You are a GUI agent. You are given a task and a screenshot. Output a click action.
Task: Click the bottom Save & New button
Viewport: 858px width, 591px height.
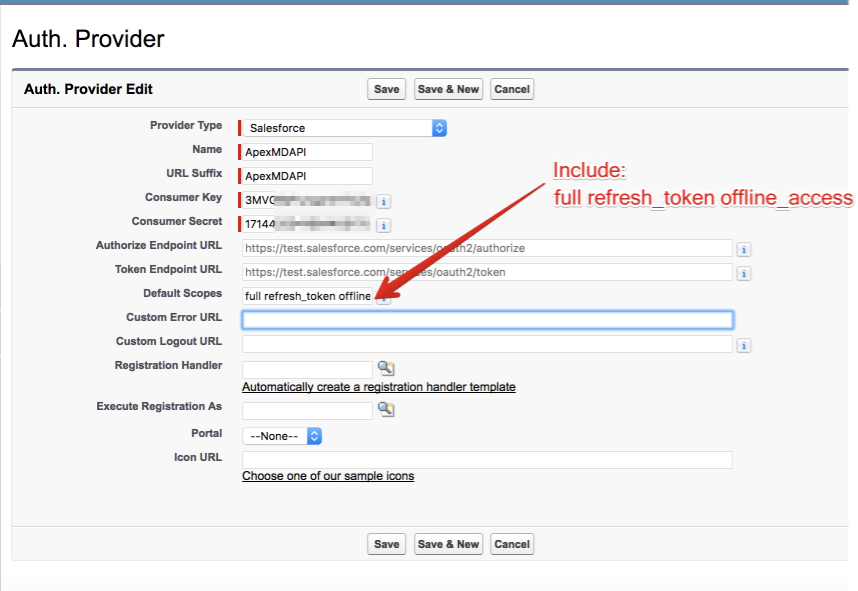tap(448, 544)
